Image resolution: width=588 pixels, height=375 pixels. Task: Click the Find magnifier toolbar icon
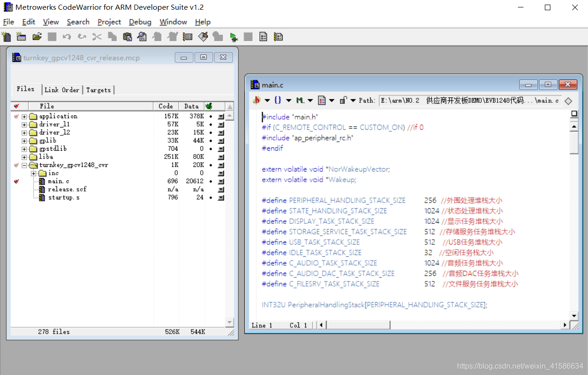tap(142, 37)
